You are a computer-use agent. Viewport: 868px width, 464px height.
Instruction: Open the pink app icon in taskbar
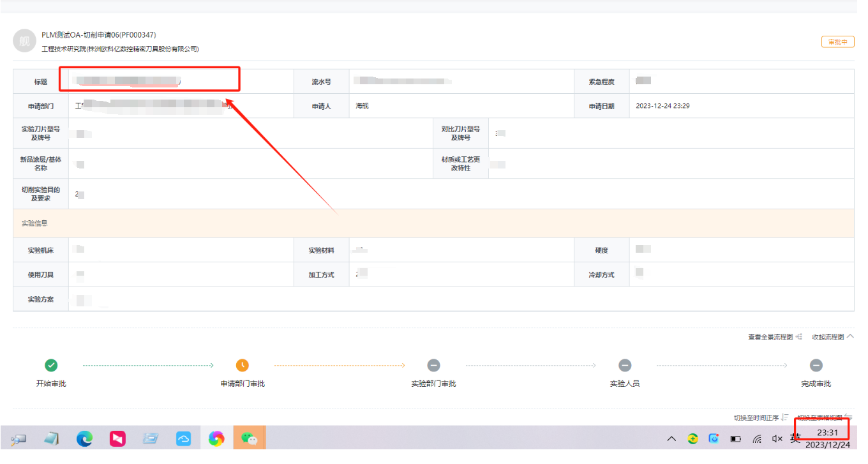coord(117,438)
